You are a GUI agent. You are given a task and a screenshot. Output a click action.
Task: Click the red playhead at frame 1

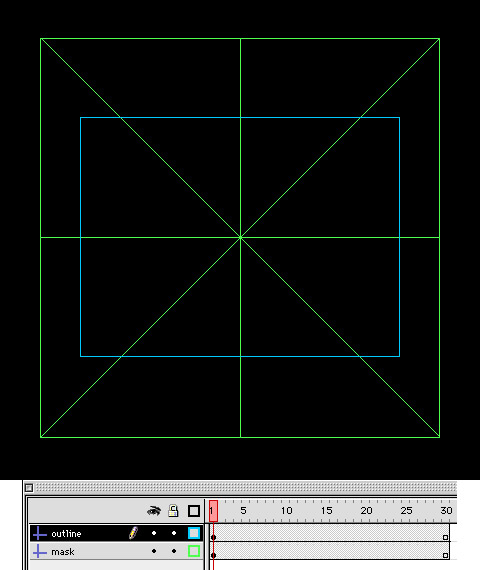click(x=213, y=511)
